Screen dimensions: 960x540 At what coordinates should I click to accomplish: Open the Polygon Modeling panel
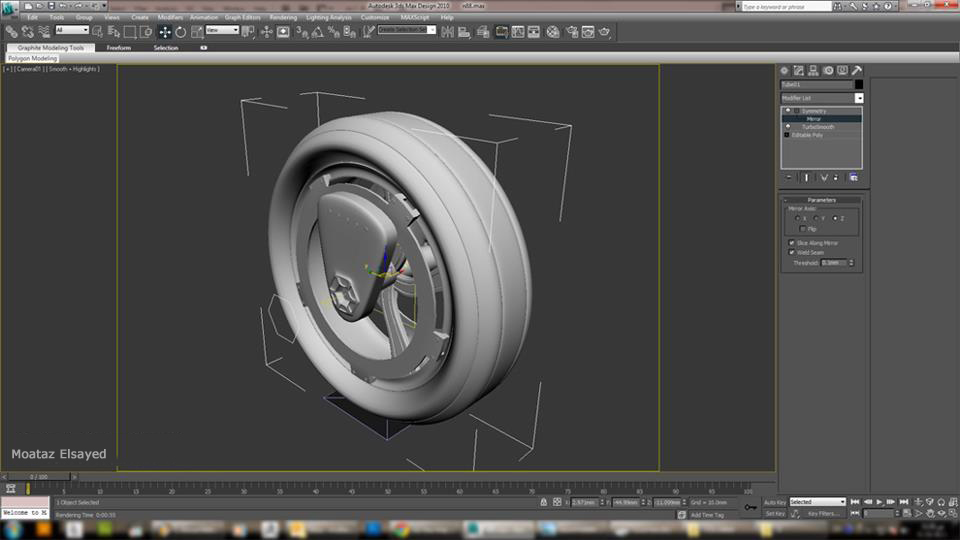coord(32,58)
